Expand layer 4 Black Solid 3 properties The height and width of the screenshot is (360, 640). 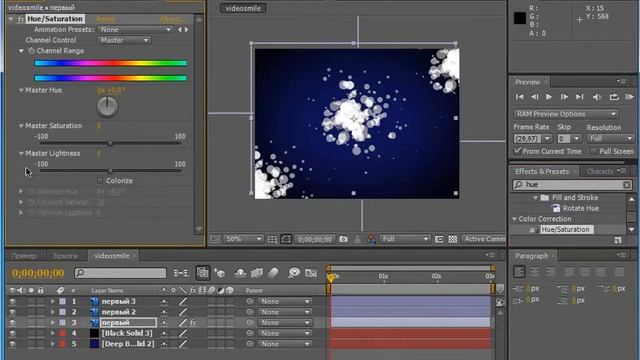point(53,333)
